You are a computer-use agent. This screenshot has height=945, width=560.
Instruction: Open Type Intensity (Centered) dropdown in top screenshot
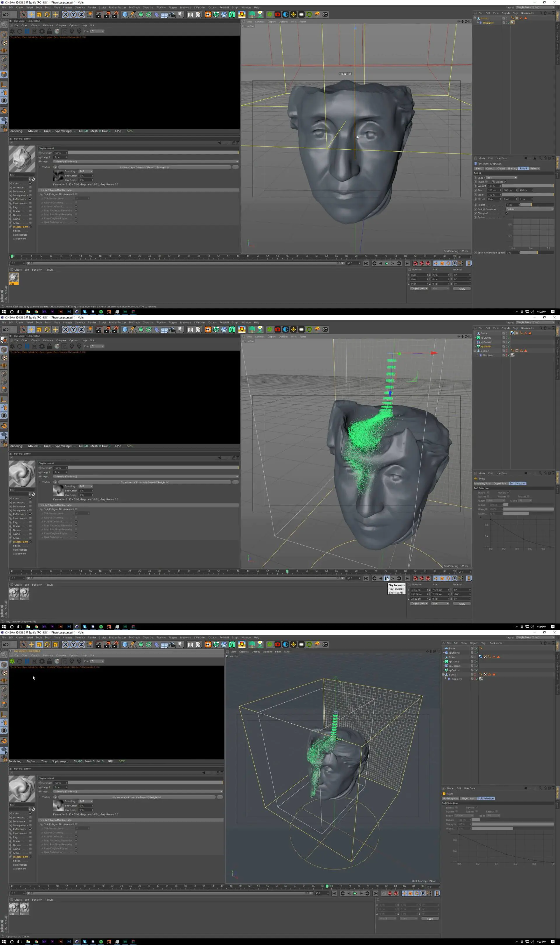pos(146,162)
